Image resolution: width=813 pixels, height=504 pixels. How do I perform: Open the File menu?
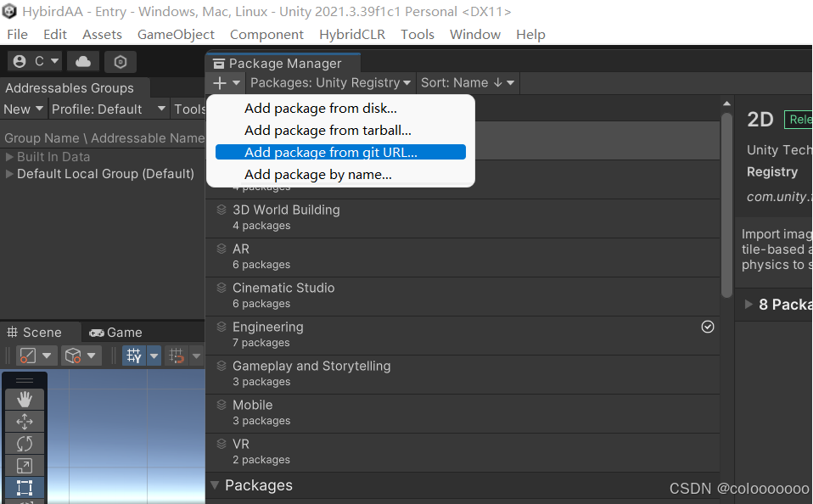pyautogui.click(x=17, y=34)
